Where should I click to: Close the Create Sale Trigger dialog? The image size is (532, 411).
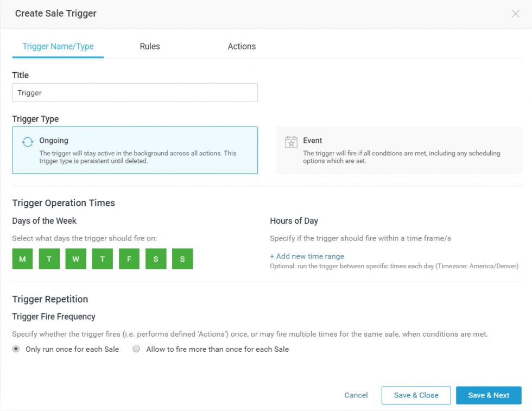515,14
